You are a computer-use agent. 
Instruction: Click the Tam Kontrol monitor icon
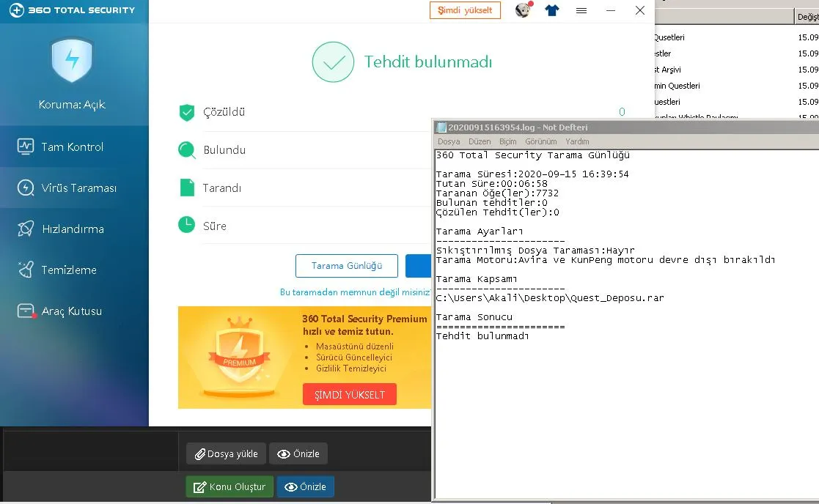coord(25,147)
